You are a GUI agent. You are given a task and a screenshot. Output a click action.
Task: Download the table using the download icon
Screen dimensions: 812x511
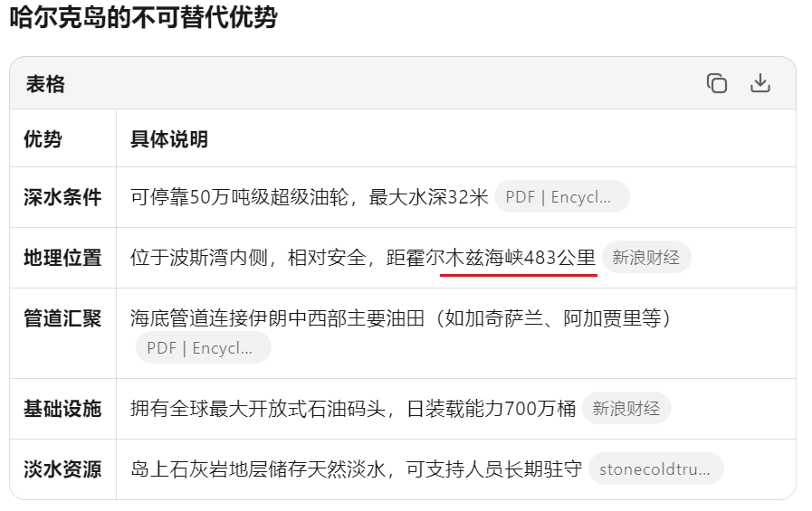click(760, 83)
